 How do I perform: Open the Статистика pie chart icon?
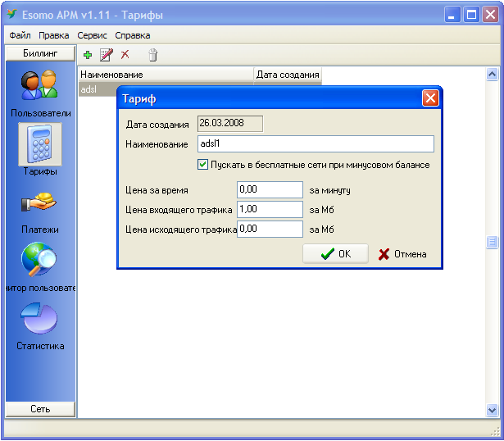(39, 317)
